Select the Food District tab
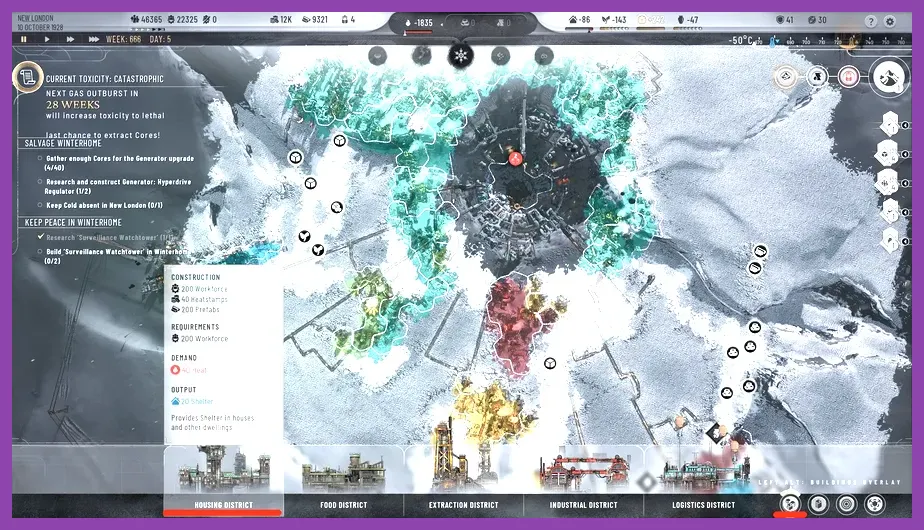The image size is (924, 530). click(344, 505)
